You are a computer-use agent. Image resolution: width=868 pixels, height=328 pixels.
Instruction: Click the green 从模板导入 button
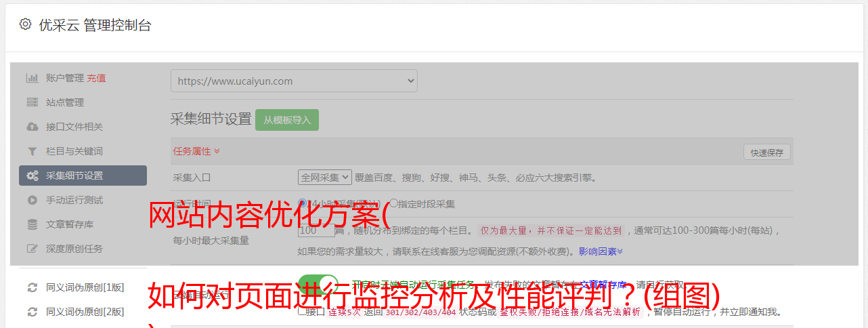(287, 120)
